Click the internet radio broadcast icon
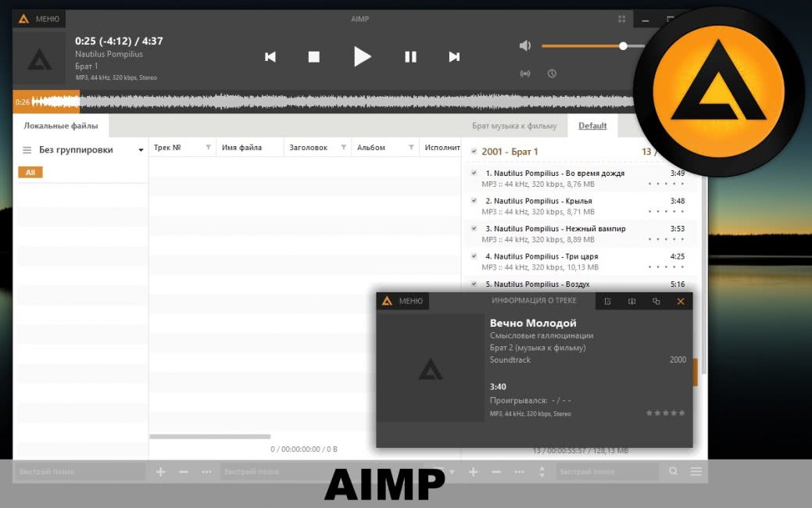 525,73
